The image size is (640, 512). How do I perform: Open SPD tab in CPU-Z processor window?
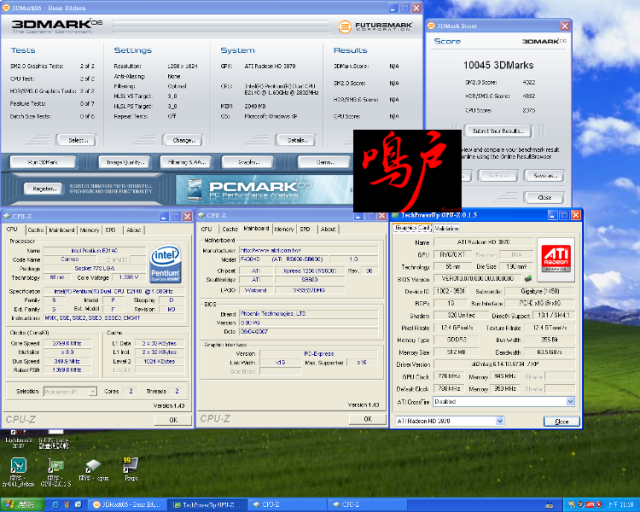(x=111, y=230)
